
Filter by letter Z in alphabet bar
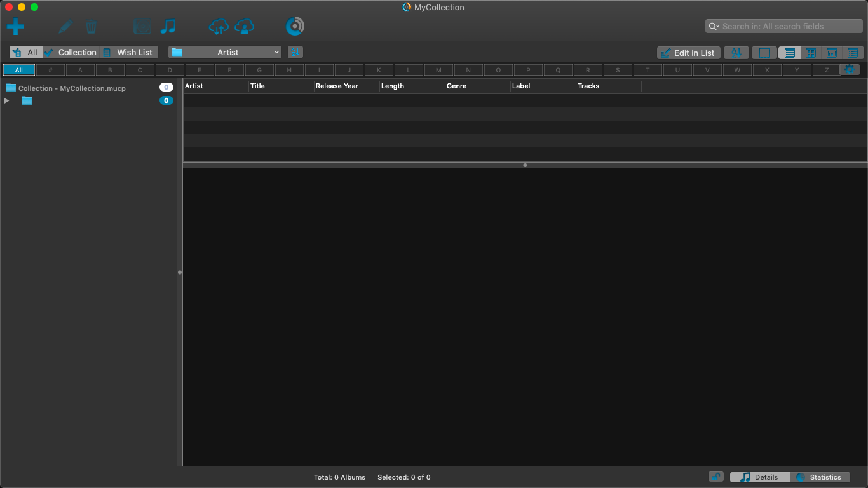coord(827,70)
